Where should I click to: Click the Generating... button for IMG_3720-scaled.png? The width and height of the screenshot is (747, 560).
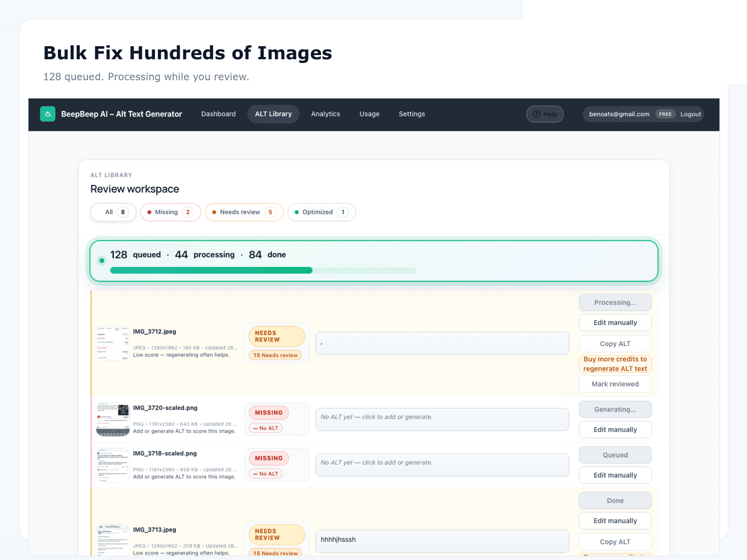click(615, 409)
